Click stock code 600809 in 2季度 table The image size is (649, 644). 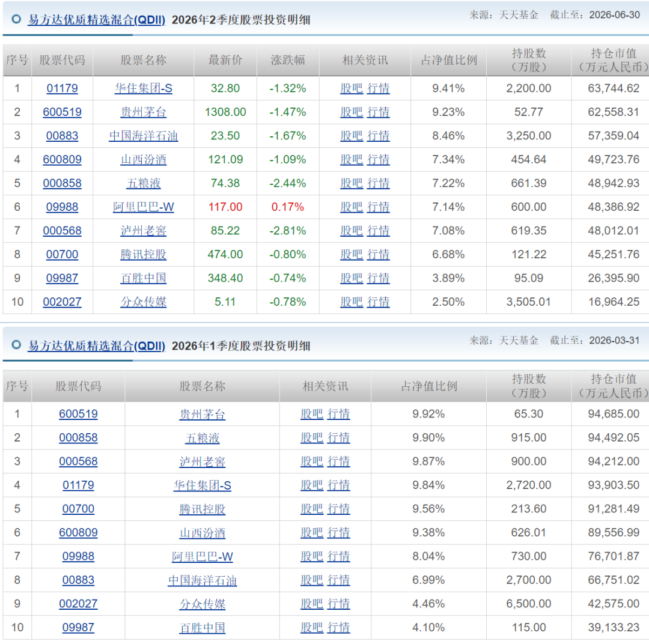62,159
